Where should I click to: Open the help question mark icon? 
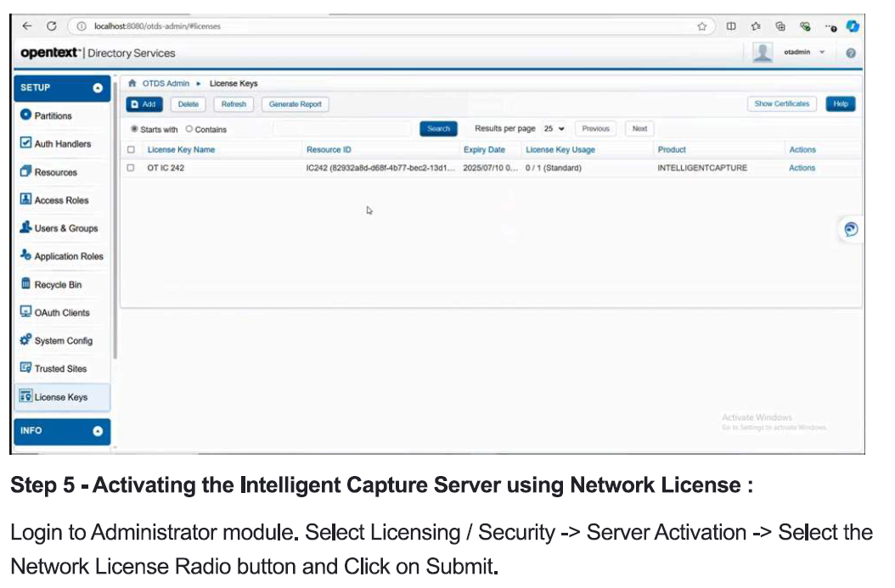pos(850,53)
